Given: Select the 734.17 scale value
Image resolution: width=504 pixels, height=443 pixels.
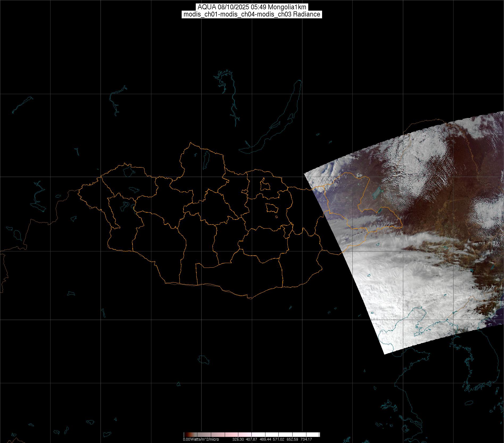Looking at the screenshot, I should 306,440.
